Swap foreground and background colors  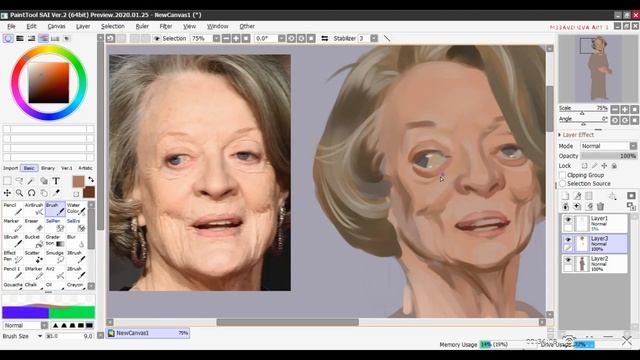click(91, 180)
